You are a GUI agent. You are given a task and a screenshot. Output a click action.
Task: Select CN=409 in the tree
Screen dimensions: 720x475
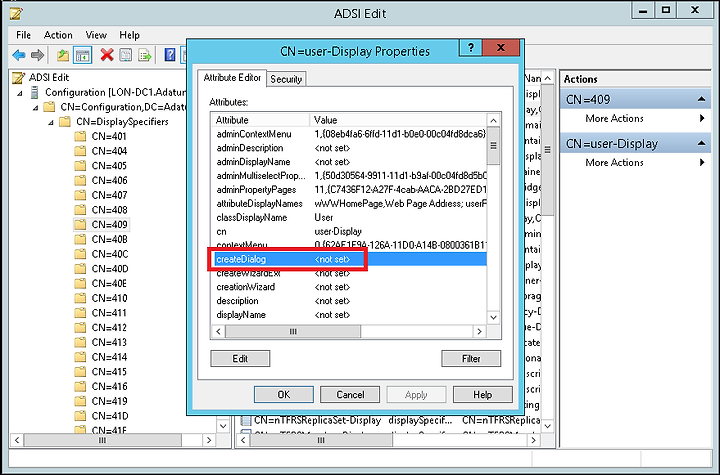109,225
